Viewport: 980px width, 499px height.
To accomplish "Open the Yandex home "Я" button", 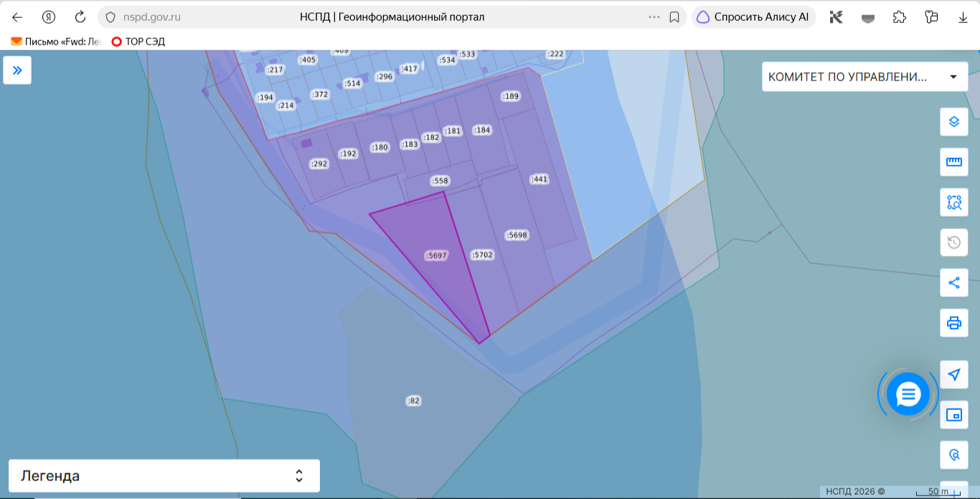I will pyautogui.click(x=49, y=17).
